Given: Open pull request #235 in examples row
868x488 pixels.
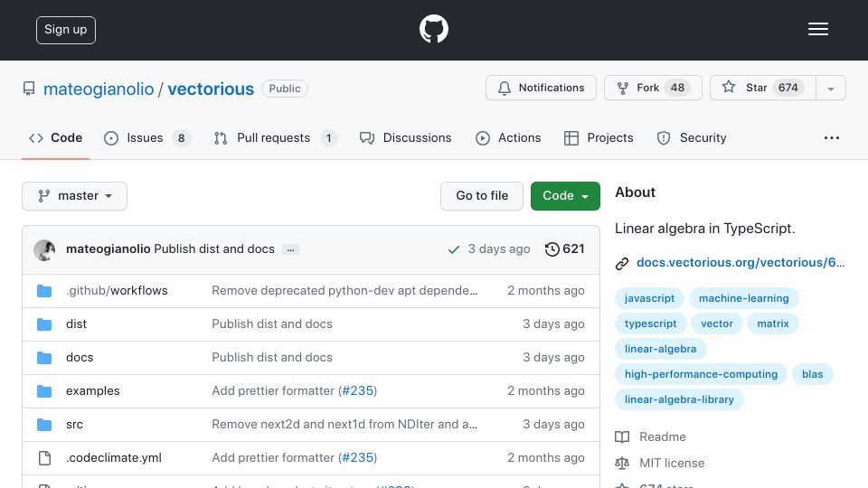Looking at the screenshot, I should (358, 390).
